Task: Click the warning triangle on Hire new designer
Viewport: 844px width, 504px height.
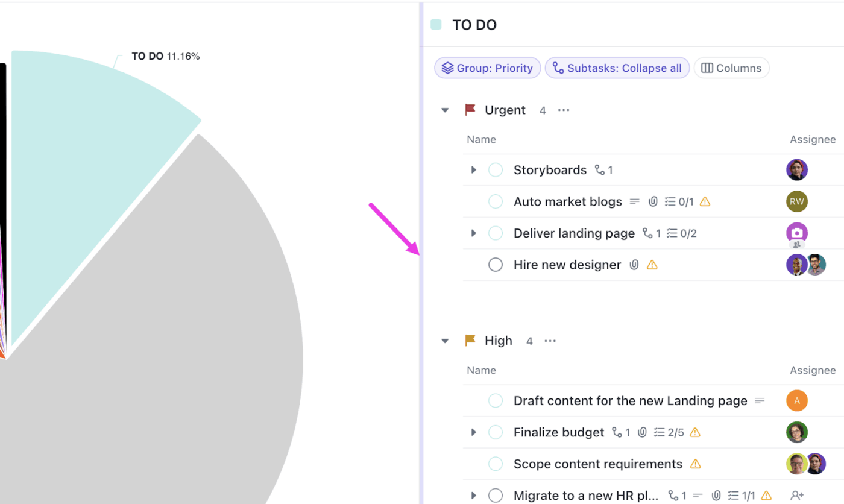Action: (x=651, y=264)
